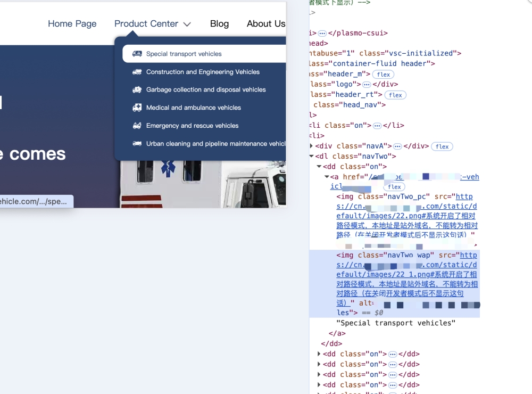532x394 pixels.
Task: Toggle flex badge beside header_rt
Action: click(395, 95)
